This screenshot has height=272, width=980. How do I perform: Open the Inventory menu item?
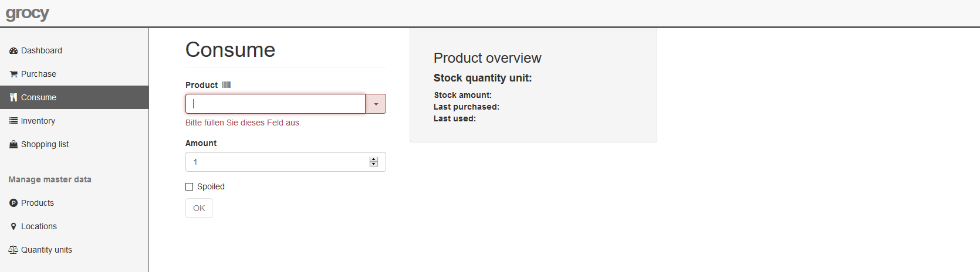(x=38, y=121)
